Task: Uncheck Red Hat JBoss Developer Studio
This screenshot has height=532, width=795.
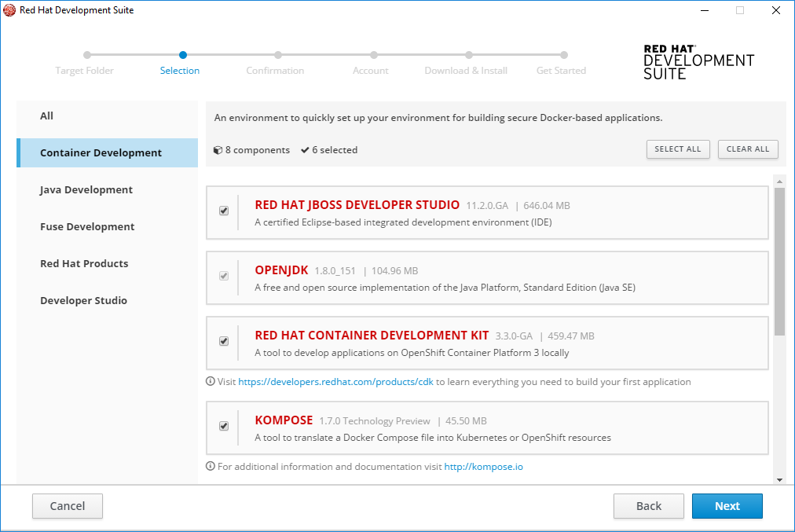Action: point(223,211)
